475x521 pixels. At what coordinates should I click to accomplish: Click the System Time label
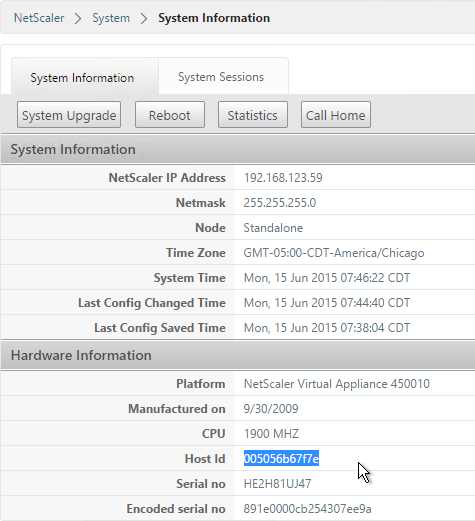coord(190,278)
